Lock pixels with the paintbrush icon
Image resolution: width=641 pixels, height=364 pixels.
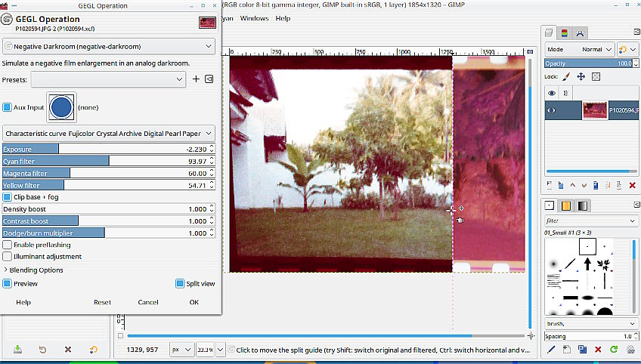[566, 76]
